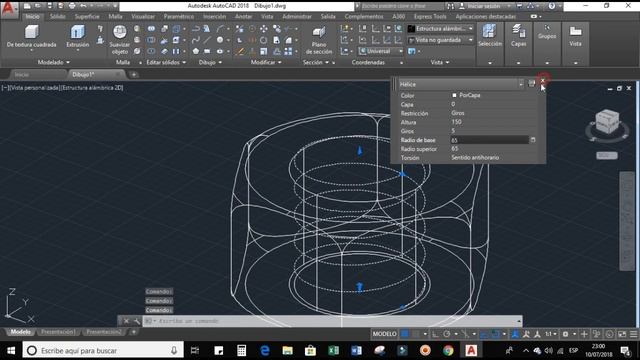Click the ByLayer color swatch in Color row
This screenshot has width=640, height=360.
[454, 95]
